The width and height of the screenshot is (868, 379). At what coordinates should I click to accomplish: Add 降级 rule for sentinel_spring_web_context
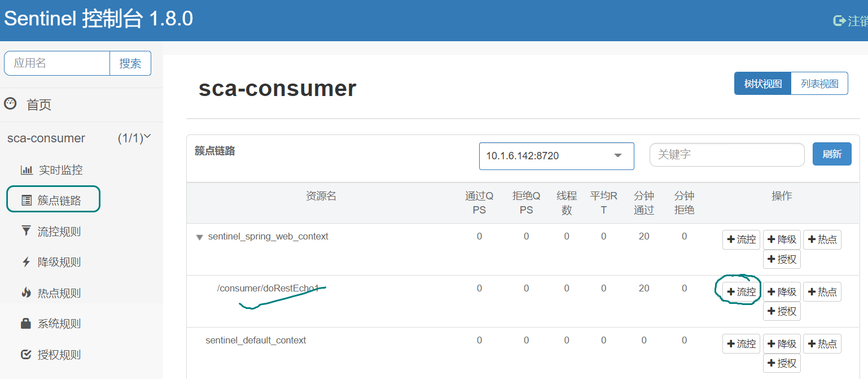click(x=782, y=239)
